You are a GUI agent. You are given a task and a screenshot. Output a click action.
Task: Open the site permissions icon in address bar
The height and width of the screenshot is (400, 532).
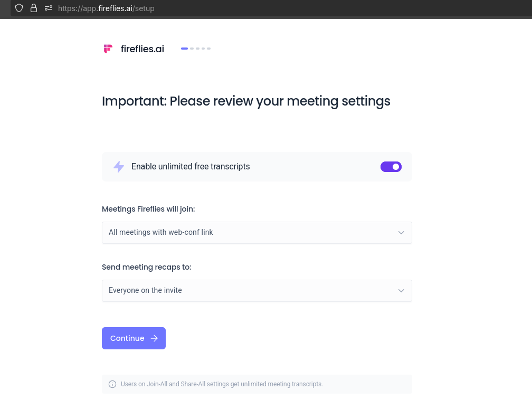49,8
